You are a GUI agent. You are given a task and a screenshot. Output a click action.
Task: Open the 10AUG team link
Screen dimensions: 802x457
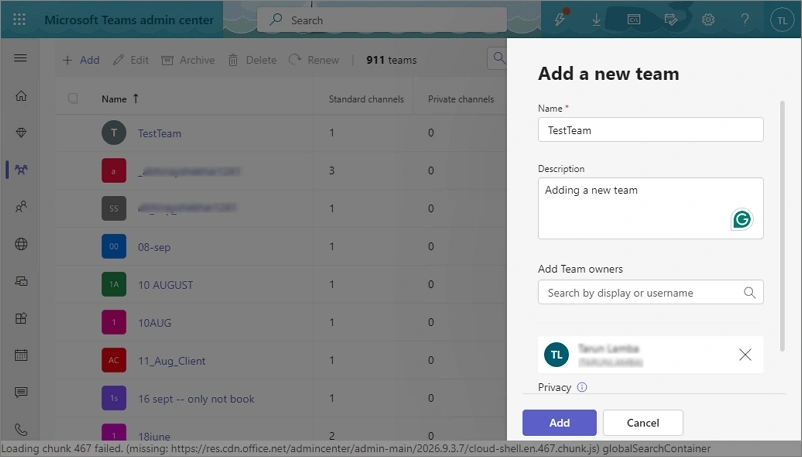154,322
